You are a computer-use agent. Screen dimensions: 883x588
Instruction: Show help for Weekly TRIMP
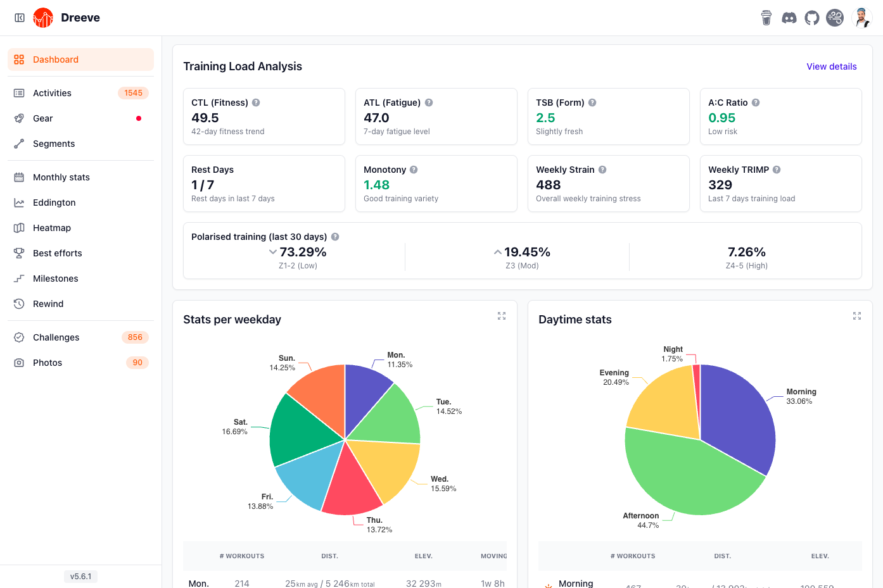pyautogui.click(x=777, y=170)
